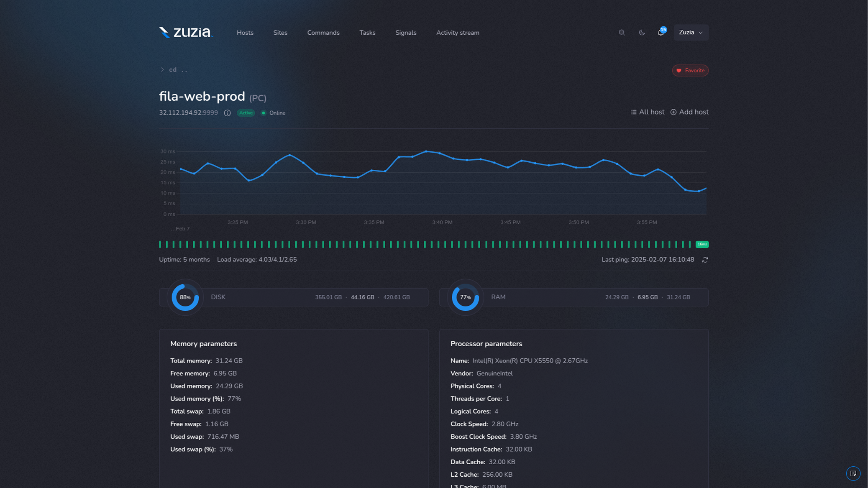Click the Add host plus icon
Viewport: 868px width, 488px height.
click(673, 112)
